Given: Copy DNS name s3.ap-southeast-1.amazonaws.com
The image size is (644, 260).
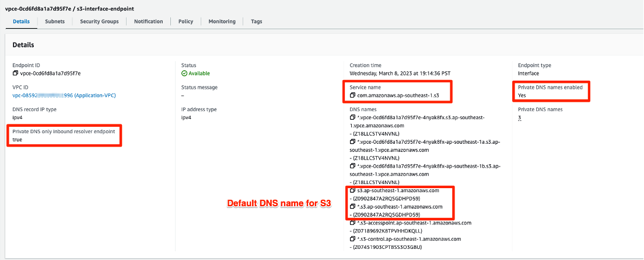Looking at the screenshot, I should pyautogui.click(x=353, y=190).
